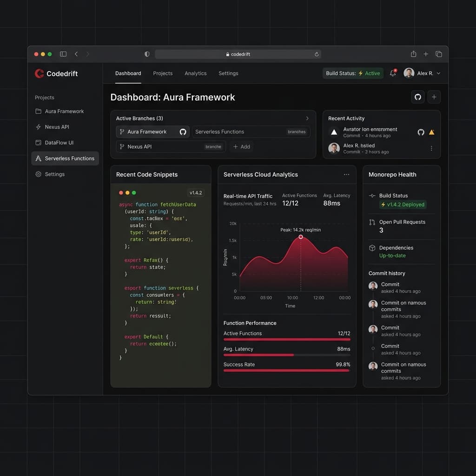The height and width of the screenshot is (476, 476).
Task: Open a new browser tab with plus icon
Action: (x=426, y=54)
